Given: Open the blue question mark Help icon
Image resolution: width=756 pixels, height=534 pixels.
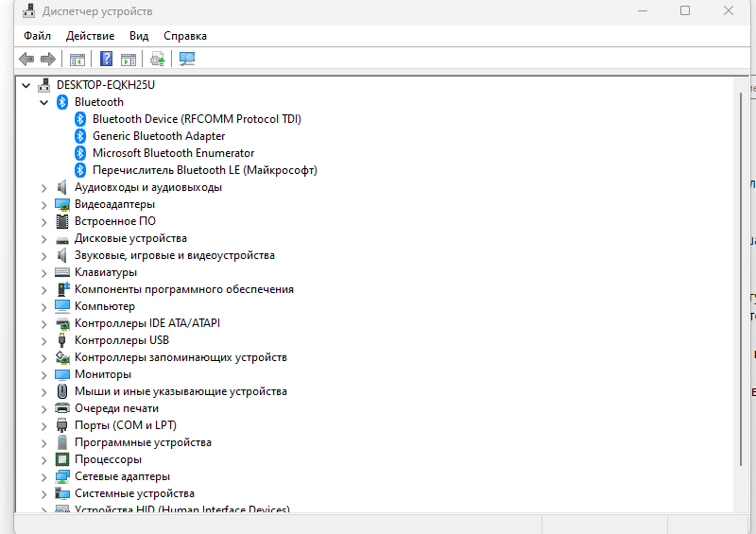Looking at the screenshot, I should pyautogui.click(x=106, y=60).
